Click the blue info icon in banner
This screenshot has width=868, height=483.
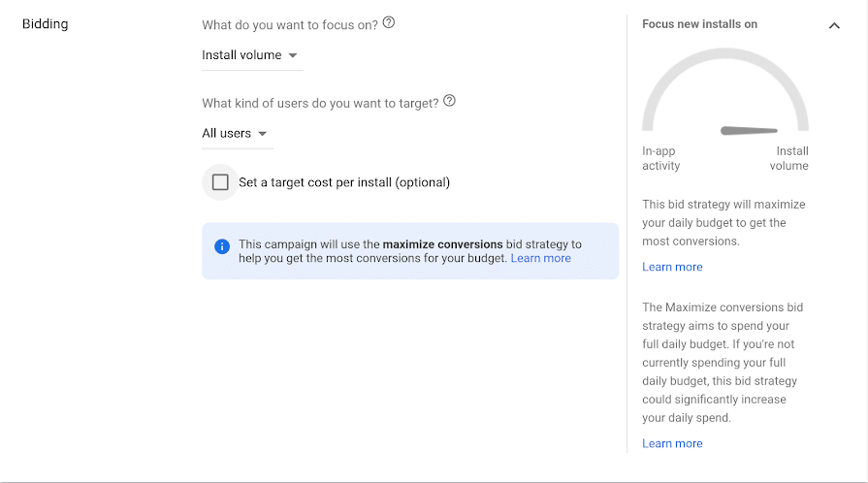pyautogui.click(x=222, y=245)
